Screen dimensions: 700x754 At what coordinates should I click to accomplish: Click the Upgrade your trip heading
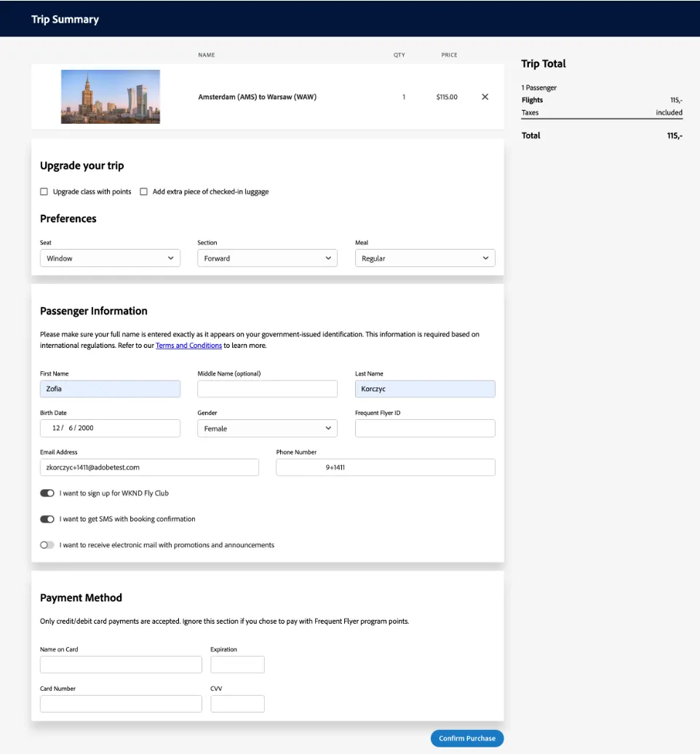tap(82, 165)
